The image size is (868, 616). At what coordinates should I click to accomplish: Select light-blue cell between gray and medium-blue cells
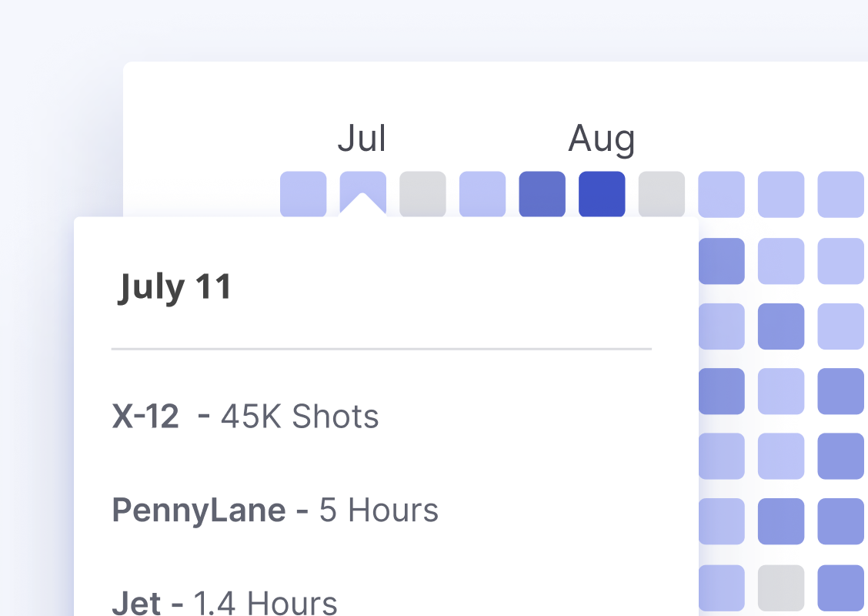point(482,194)
